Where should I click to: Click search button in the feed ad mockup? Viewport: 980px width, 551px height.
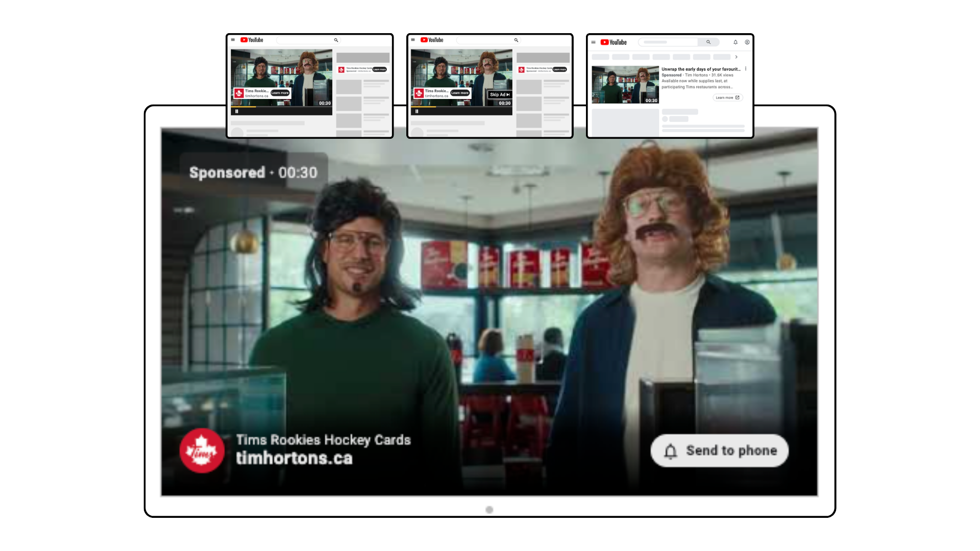pyautogui.click(x=708, y=42)
